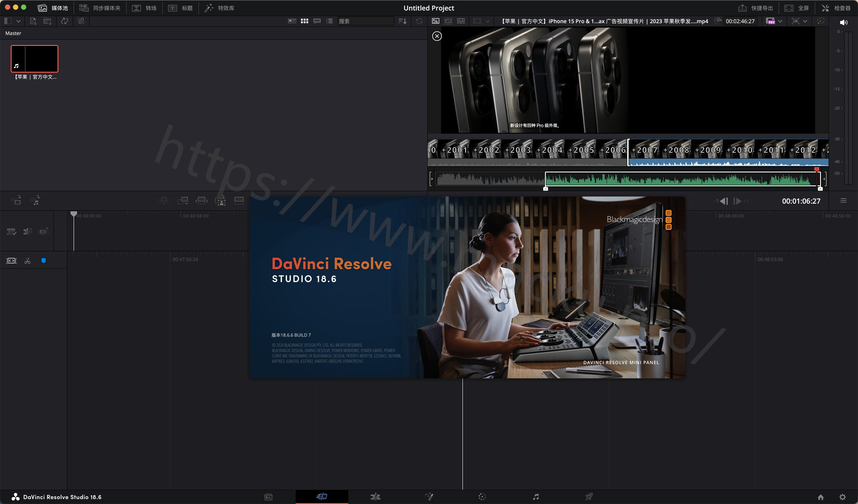Screen dimensions: 858x504
Task: Click the refresh icon beside sort
Action: 419,21
